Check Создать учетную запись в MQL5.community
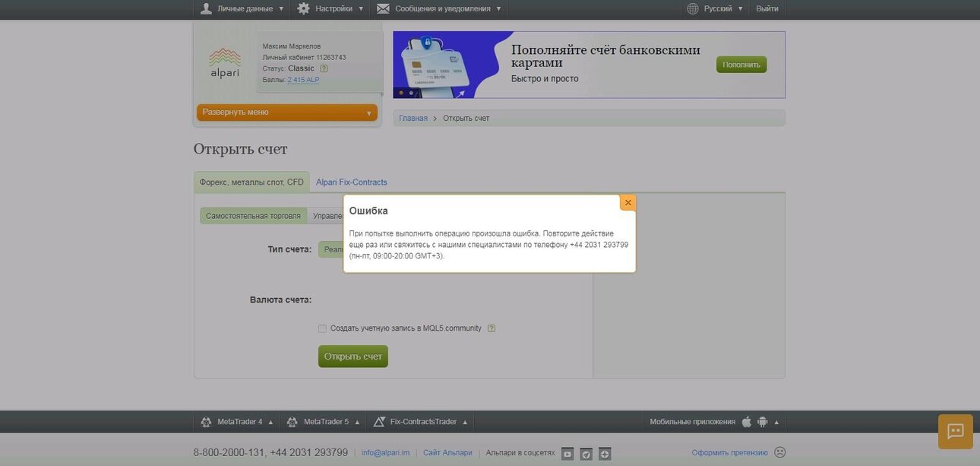Viewport: 980px width, 466px height. pyautogui.click(x=322, y=328)
